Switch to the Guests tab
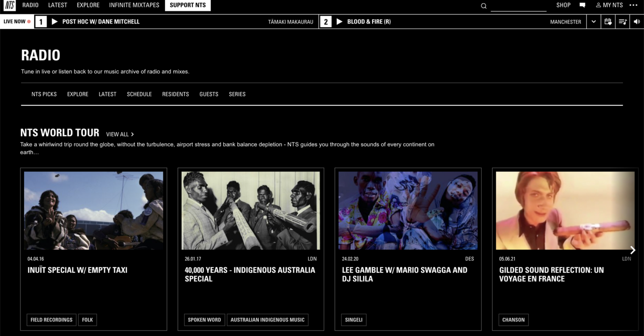Image resolution: width=644 pixels, height=336 pixels. click(209, 94)
